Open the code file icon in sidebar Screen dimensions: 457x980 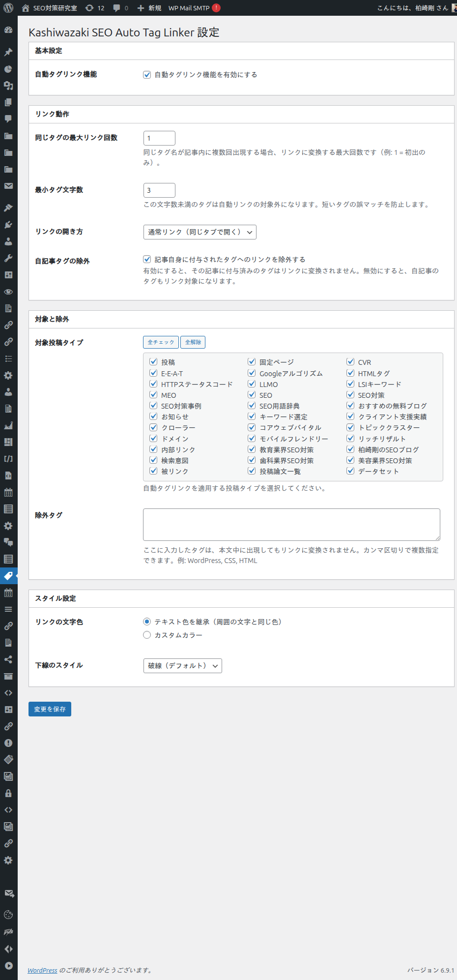(8, 475)
